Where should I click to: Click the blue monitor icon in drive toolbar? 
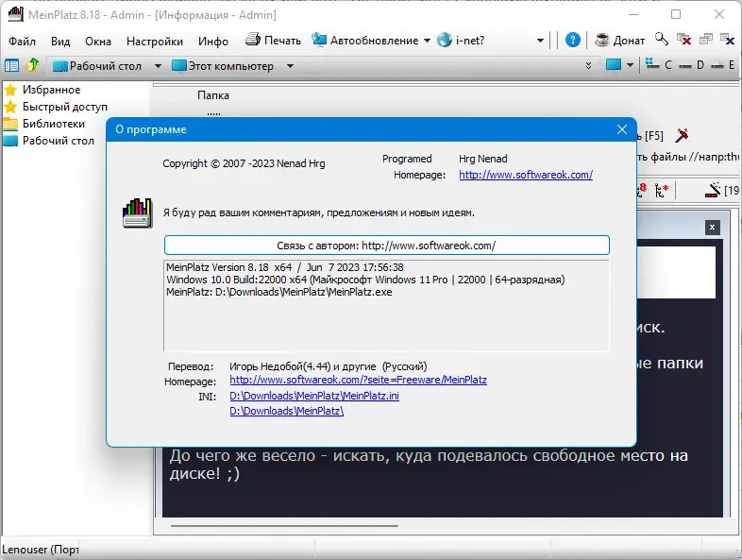point(614,64)
